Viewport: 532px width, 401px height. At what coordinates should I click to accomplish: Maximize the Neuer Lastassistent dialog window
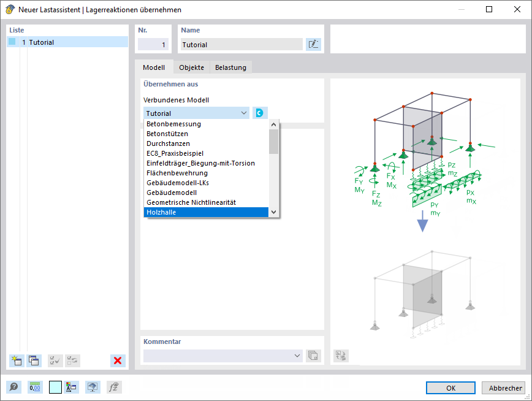click(489, 10)
